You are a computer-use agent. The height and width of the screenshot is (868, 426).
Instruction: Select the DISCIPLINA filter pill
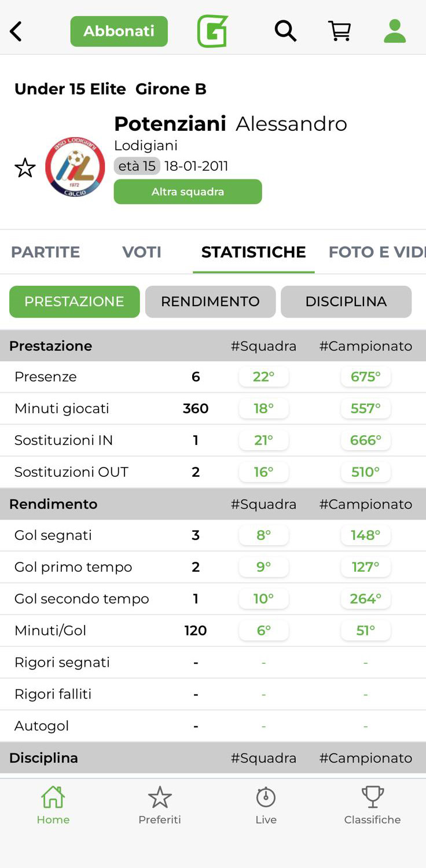click(x=346, y=301)
